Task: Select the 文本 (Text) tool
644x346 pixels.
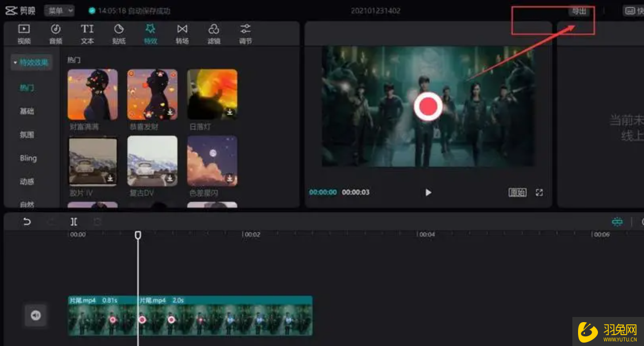Action: [87, 34]
